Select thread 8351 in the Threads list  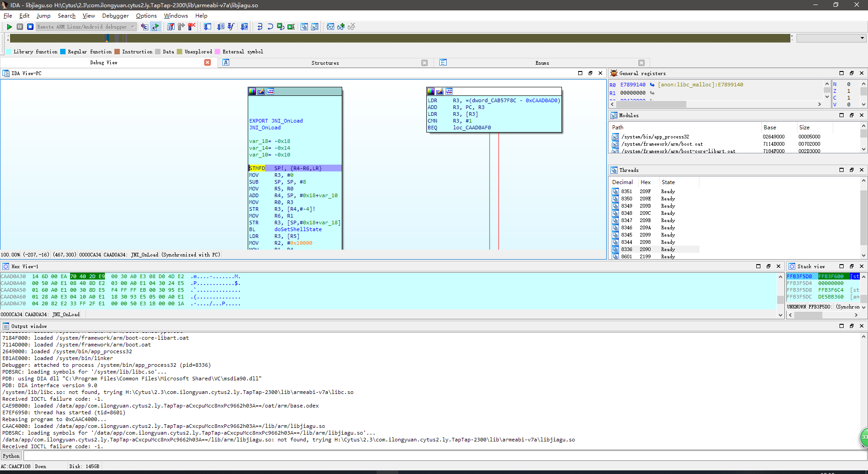[x=627, y=192]
